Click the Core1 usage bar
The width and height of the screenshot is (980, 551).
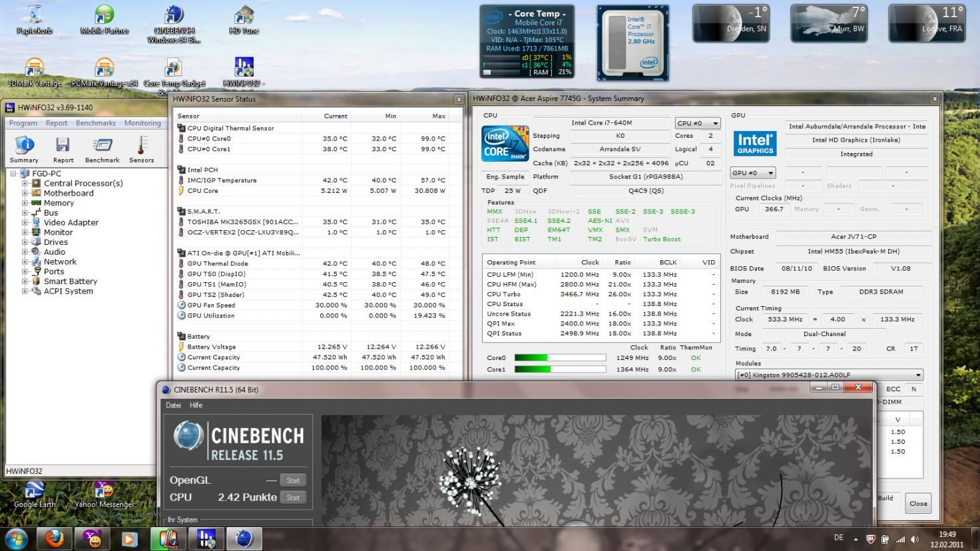point(560,369)
